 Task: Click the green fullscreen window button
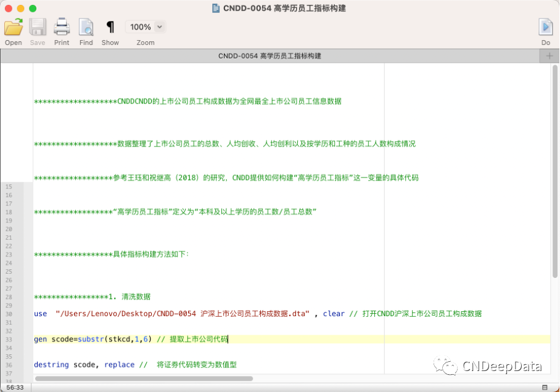tap(33, 9)
